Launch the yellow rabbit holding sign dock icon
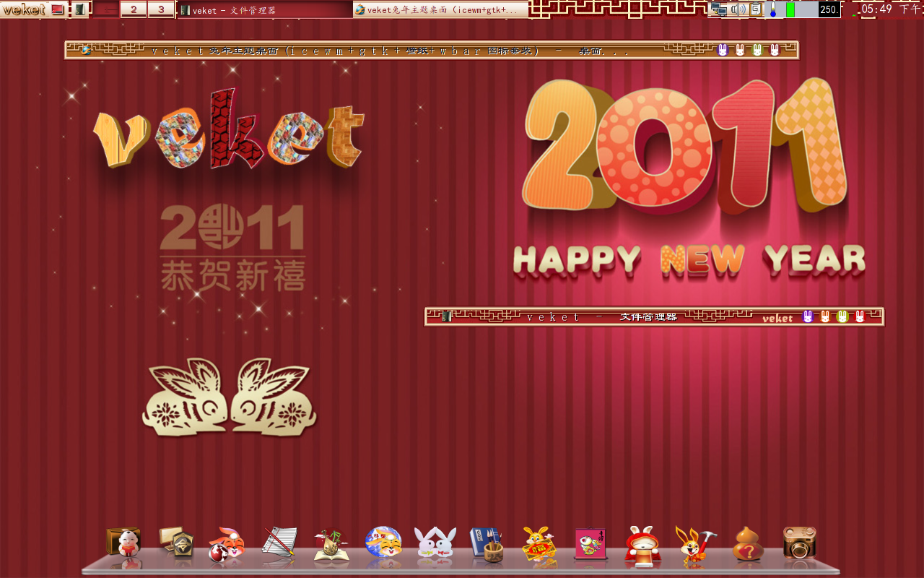 point(538,544)
